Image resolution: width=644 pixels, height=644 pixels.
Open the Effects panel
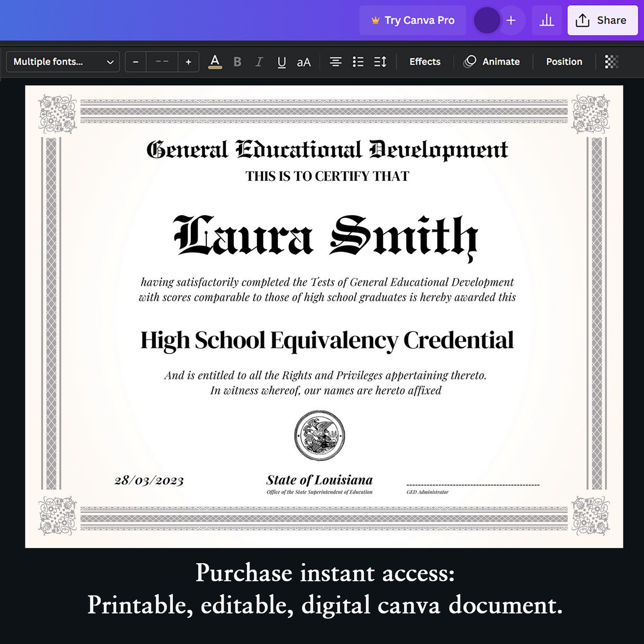click(x=424, y=62)
